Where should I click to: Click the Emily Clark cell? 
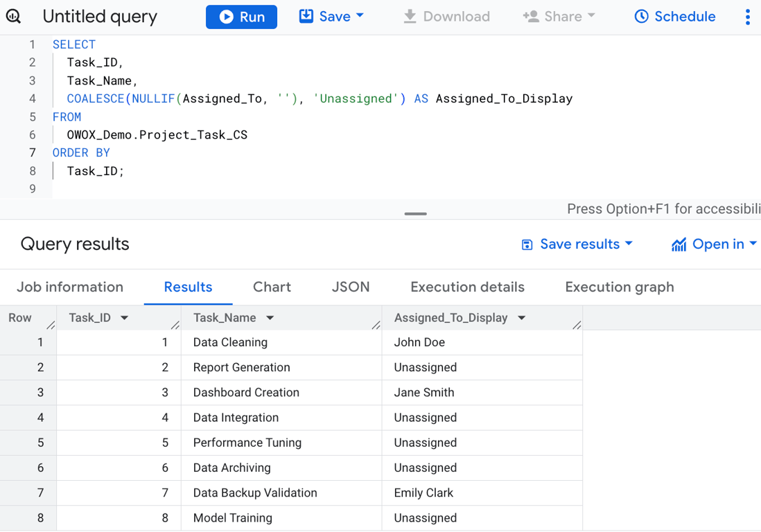[x=482, y=493]
